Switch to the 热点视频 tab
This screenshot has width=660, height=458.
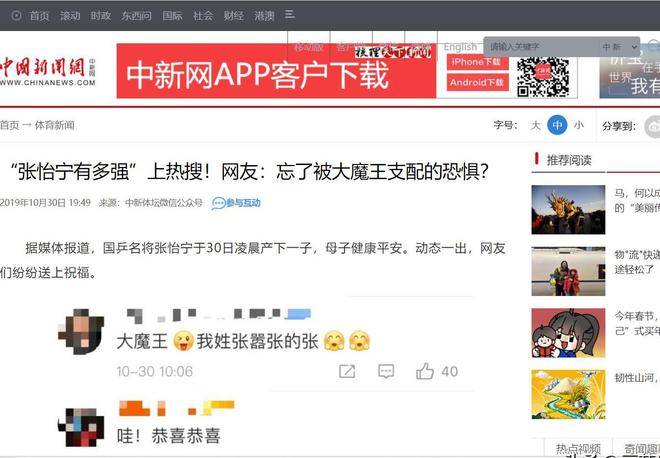[x=578, y=448]
